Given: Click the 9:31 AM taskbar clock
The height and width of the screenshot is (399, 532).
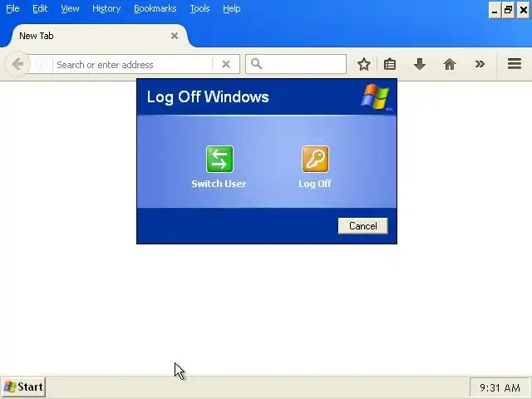Looking at the screenshot, I should (500, 387).
